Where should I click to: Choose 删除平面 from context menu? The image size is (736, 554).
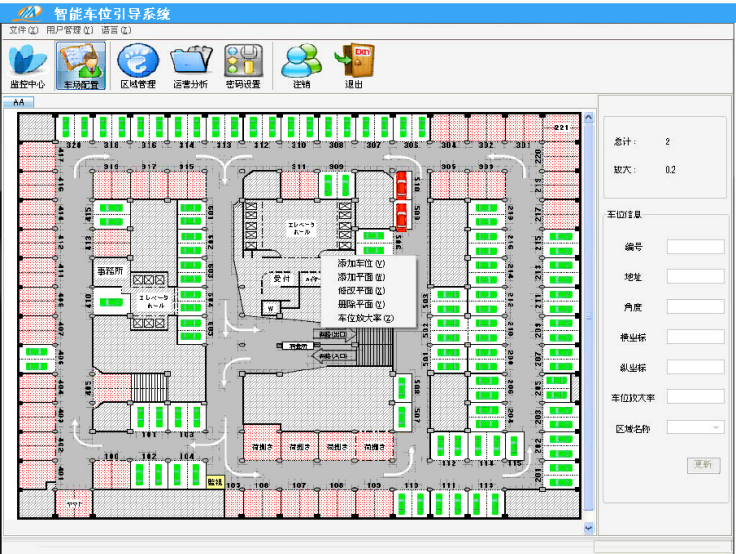[361, 304]
